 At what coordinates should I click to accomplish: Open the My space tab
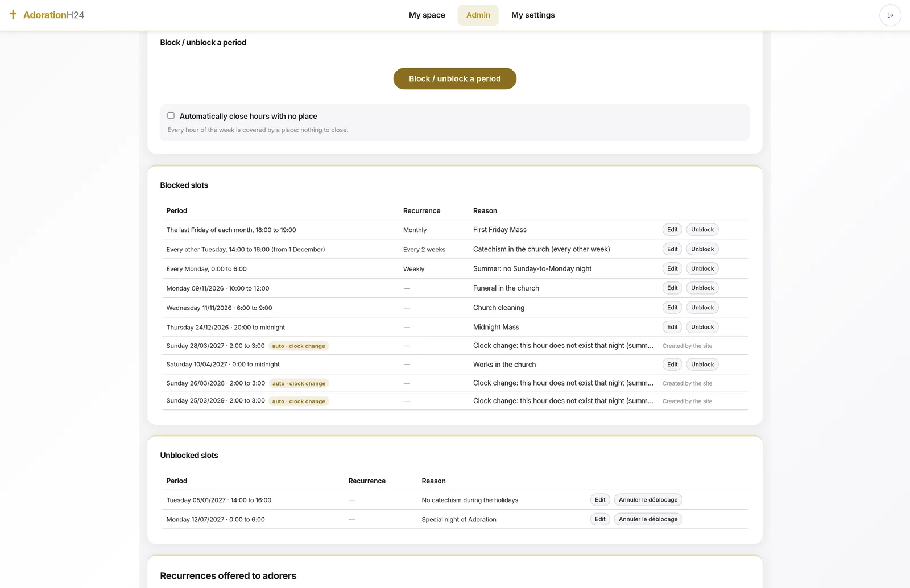pos(427,15)
